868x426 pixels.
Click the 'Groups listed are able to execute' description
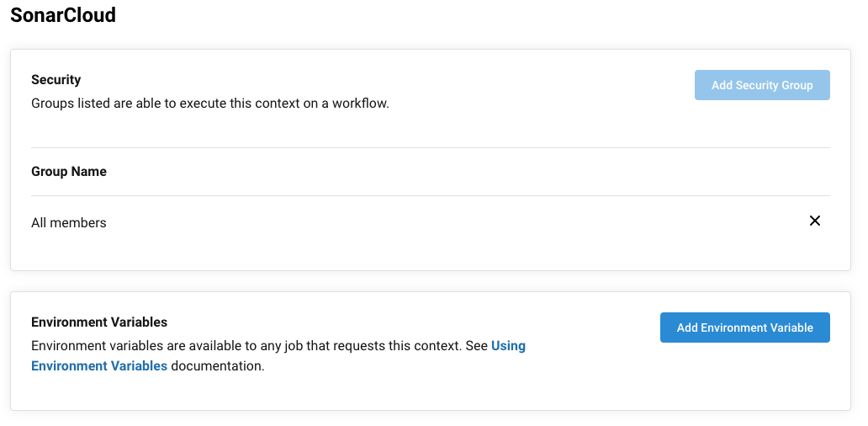point(210,104)
